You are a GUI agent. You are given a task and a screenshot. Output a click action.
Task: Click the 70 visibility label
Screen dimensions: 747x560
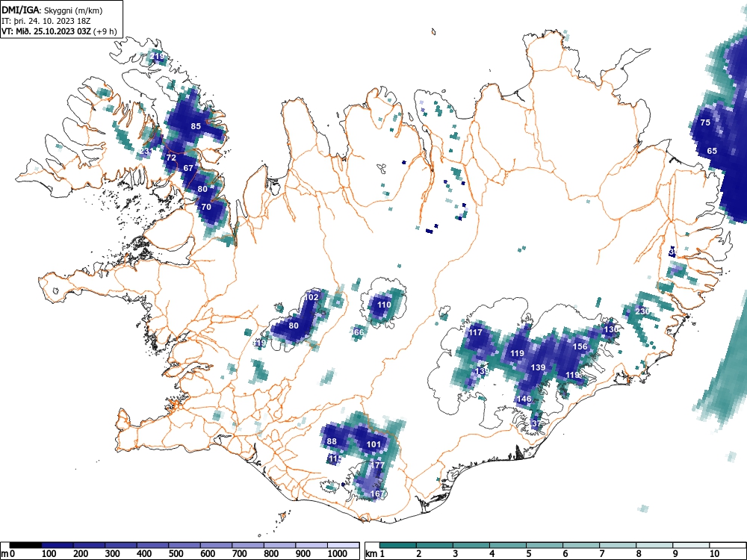[x=206, y=207]
